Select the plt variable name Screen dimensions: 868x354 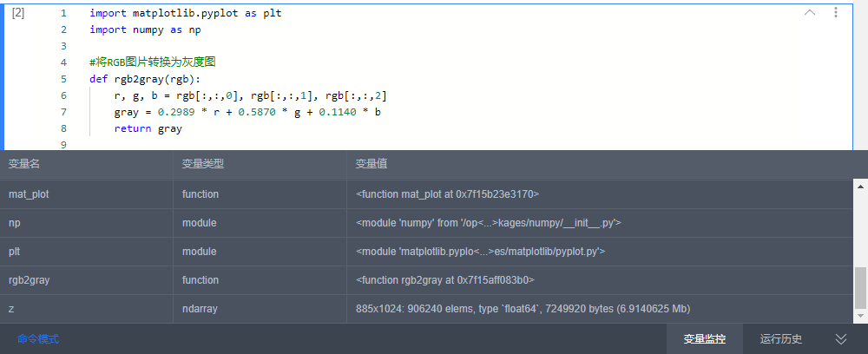tap(15, 252)
